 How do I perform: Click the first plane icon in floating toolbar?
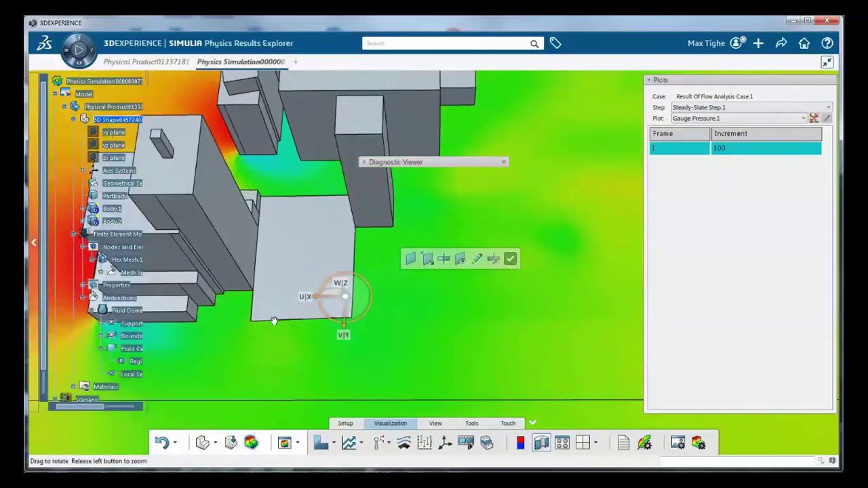[411, 258]
